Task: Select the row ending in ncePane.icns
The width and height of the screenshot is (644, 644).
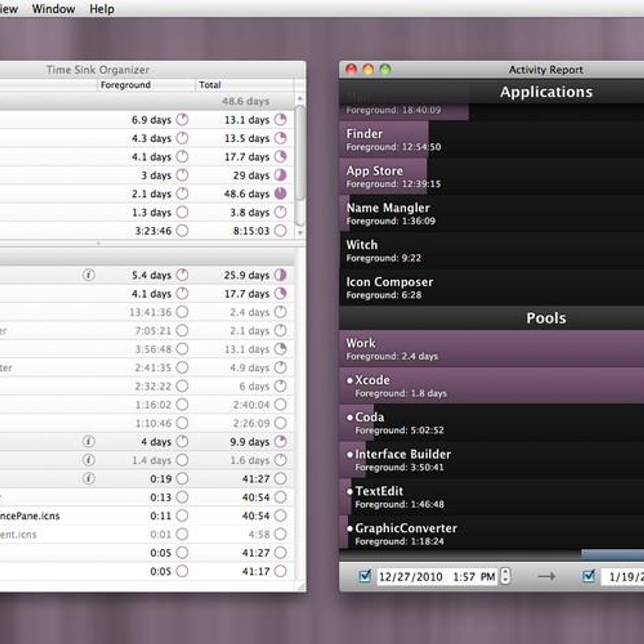Action: [x=147, y=516]
